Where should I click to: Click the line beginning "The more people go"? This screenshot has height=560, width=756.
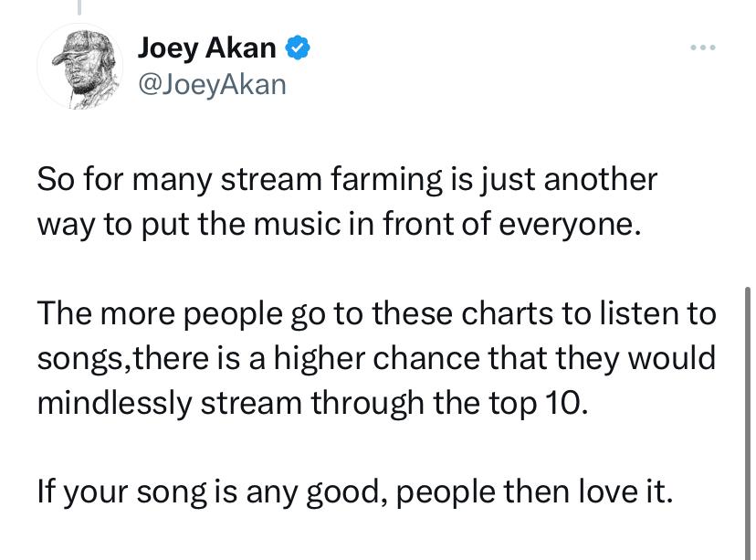point(376,314)
